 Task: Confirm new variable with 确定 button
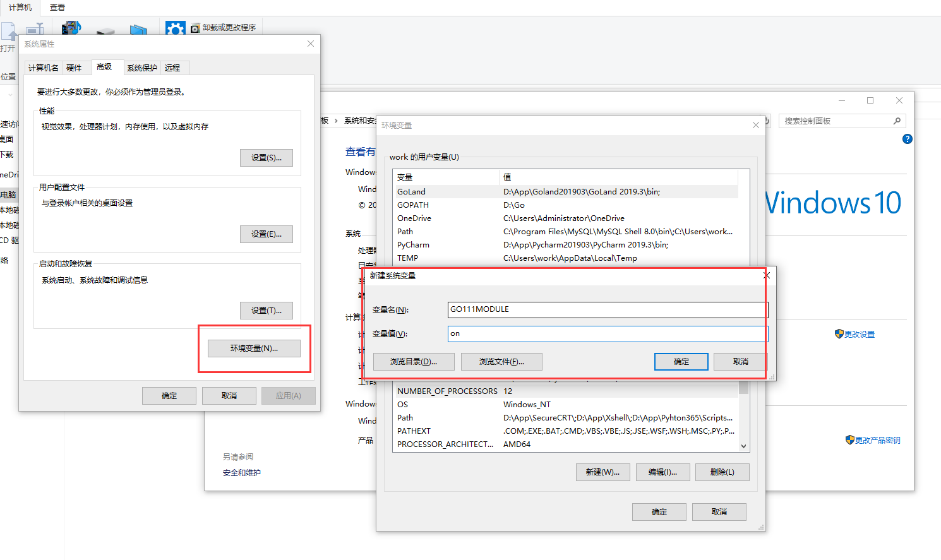click(681, 362)
